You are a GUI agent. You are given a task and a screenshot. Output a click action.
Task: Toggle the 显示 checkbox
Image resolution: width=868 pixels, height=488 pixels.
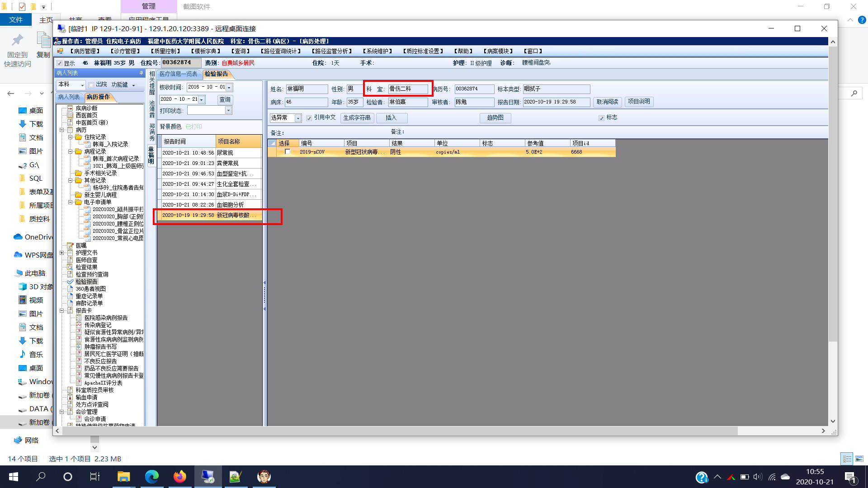point(60,63)
